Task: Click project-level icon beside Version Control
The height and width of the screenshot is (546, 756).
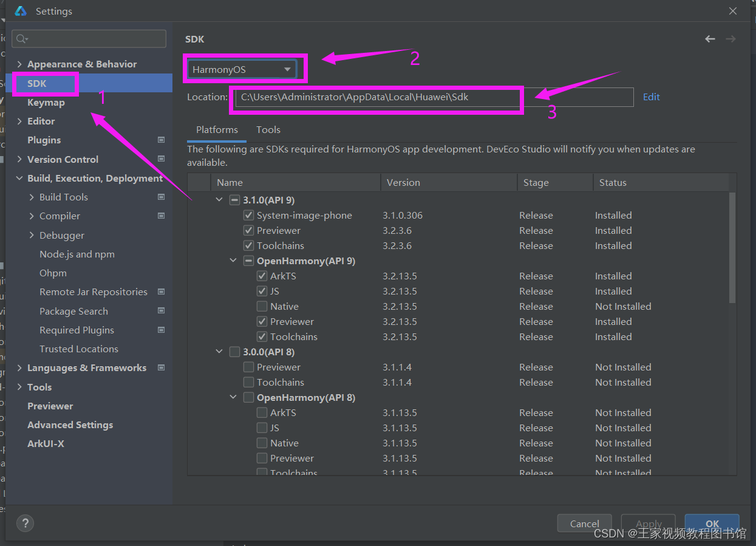Action: [162, 159]
